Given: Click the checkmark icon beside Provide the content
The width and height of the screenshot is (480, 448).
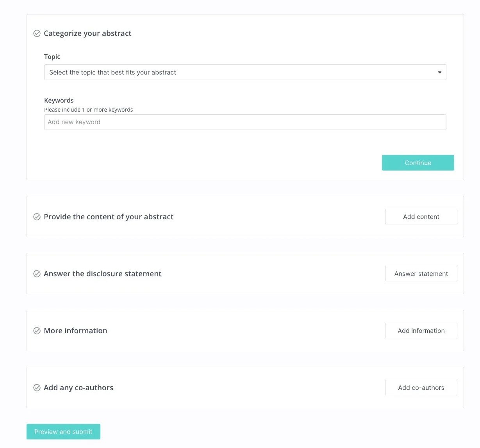Looking at the screenshot, I should coord(37,217).
